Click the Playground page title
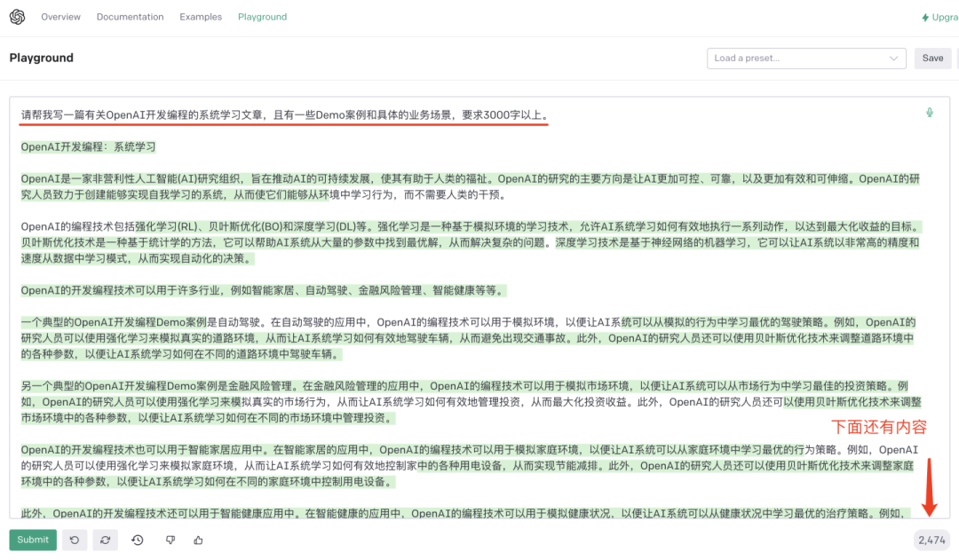 tap(41, 58)
